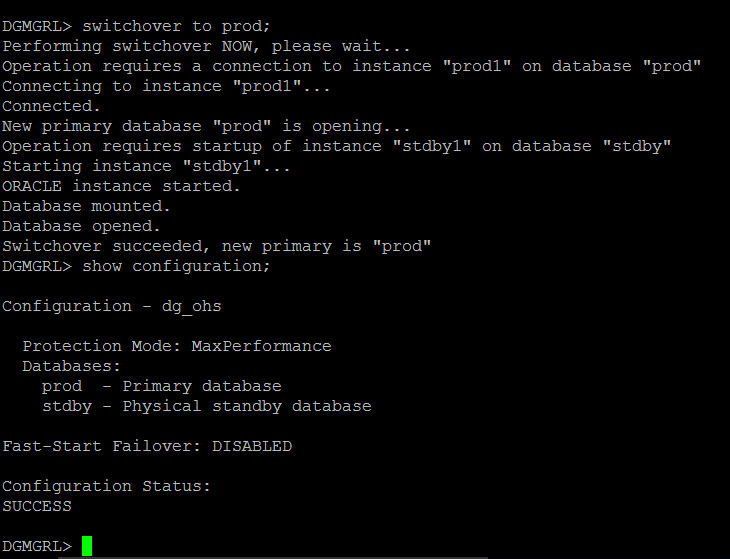Image resolution: width=730 pixels, height=559 pixels.
Task: Click the green terminal cursor block
Action: pyautogui.click(x=87, y=546)
